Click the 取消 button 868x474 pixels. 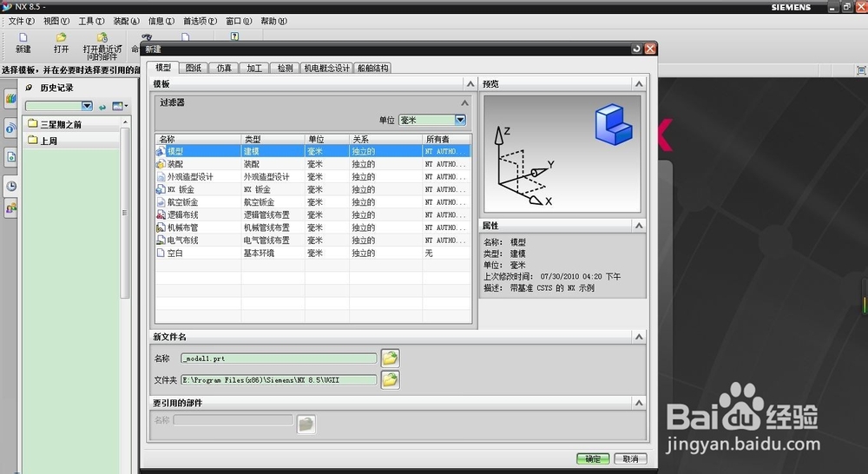click(630, 458)
